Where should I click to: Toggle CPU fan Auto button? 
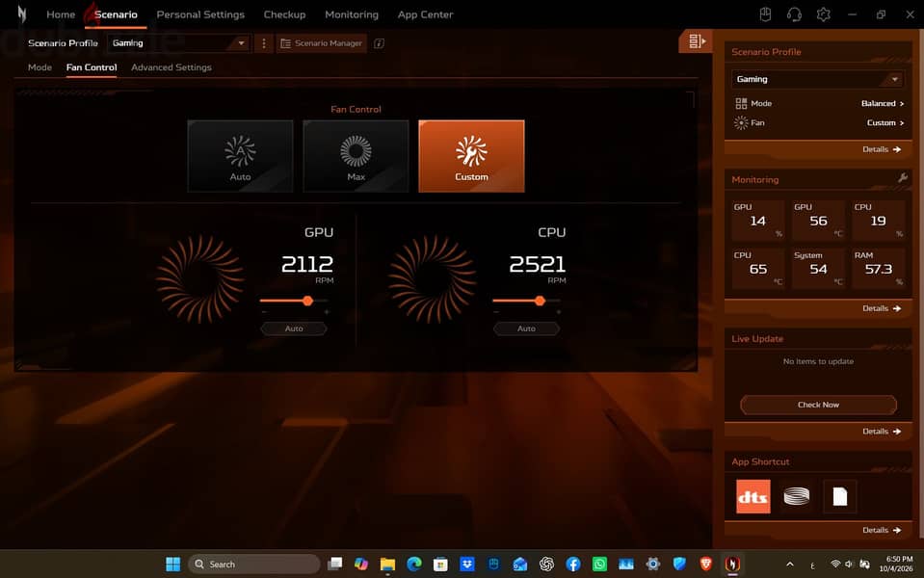pos(526,328)
